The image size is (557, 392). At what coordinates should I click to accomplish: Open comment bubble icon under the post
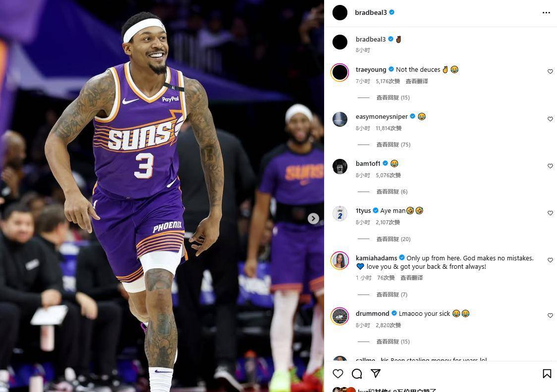coord(357,374)
